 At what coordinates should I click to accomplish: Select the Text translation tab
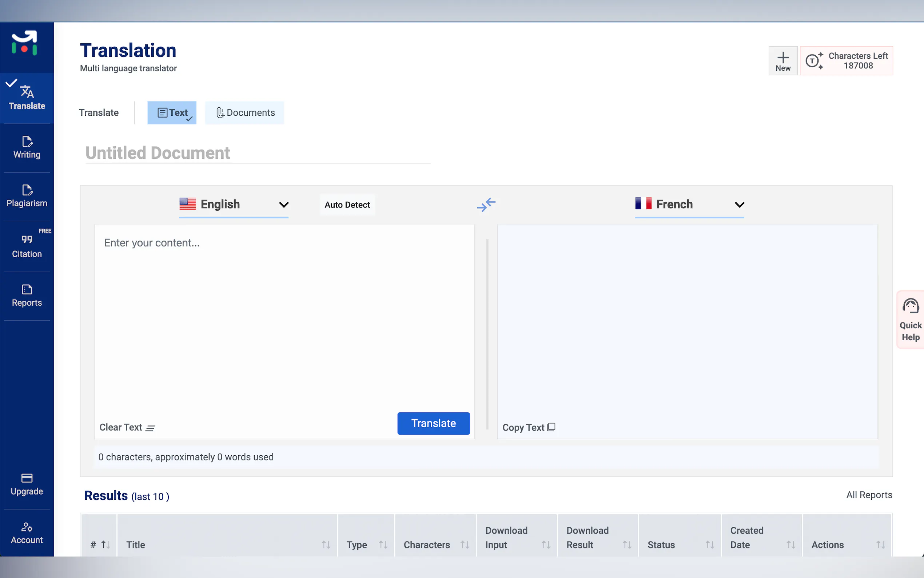tap(172, 113)
